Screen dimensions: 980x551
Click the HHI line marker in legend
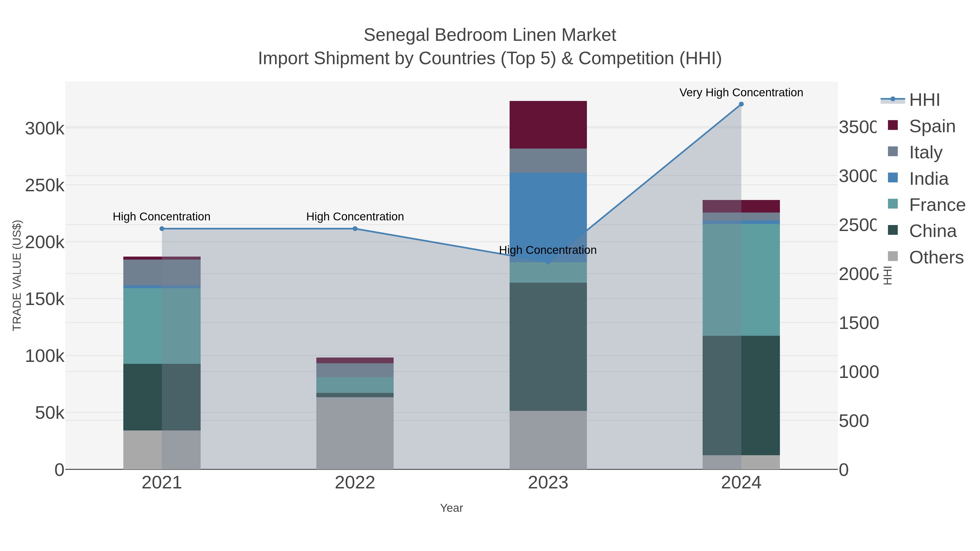pyautogui.click(x=893, y=99)
